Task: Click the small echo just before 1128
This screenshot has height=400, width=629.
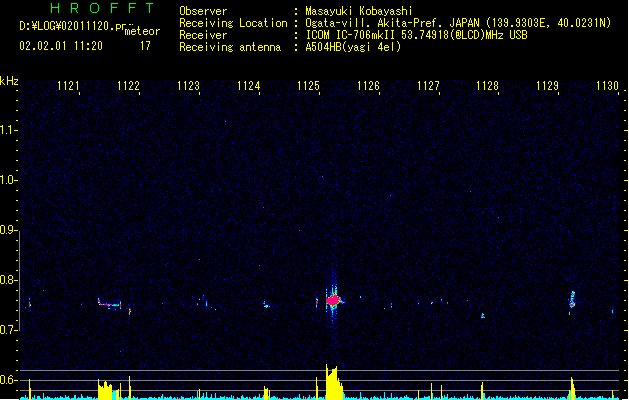Action: (483, 316)
